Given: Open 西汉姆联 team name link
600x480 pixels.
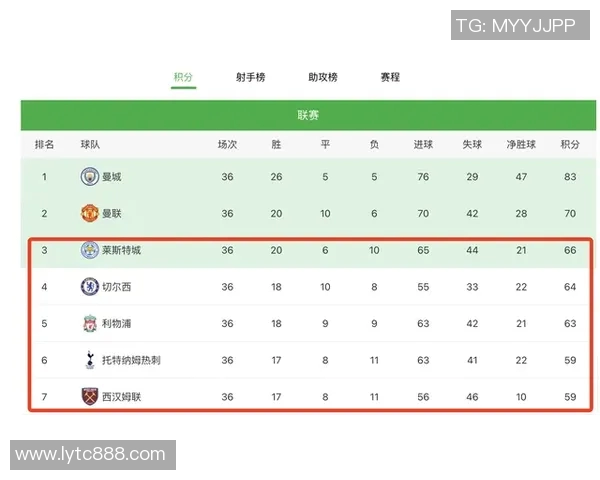Looking at the screenshot, I should click(122, 397).
